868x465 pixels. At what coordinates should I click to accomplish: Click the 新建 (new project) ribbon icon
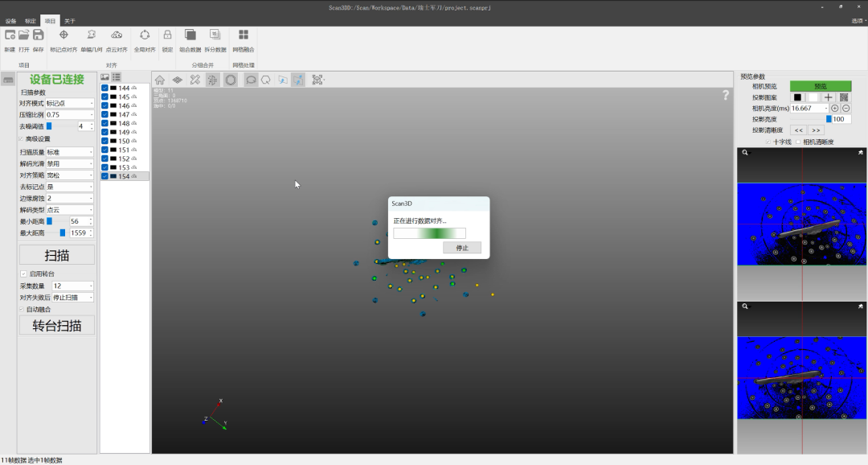tap(10, 35)
